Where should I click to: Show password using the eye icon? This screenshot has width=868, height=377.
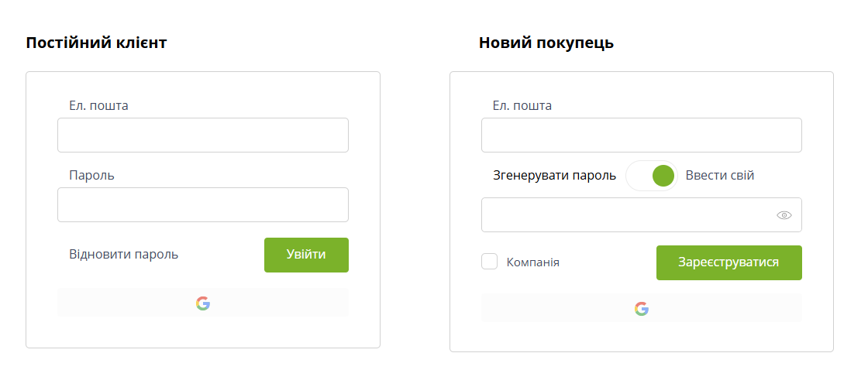point(784,215)
